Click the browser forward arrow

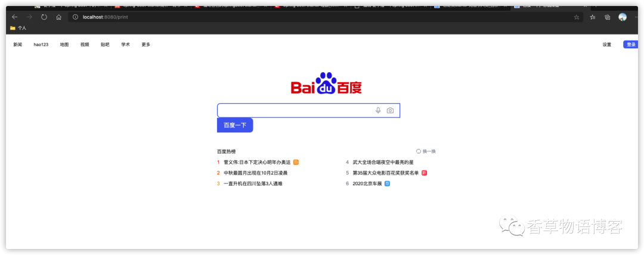pos(29,17)
